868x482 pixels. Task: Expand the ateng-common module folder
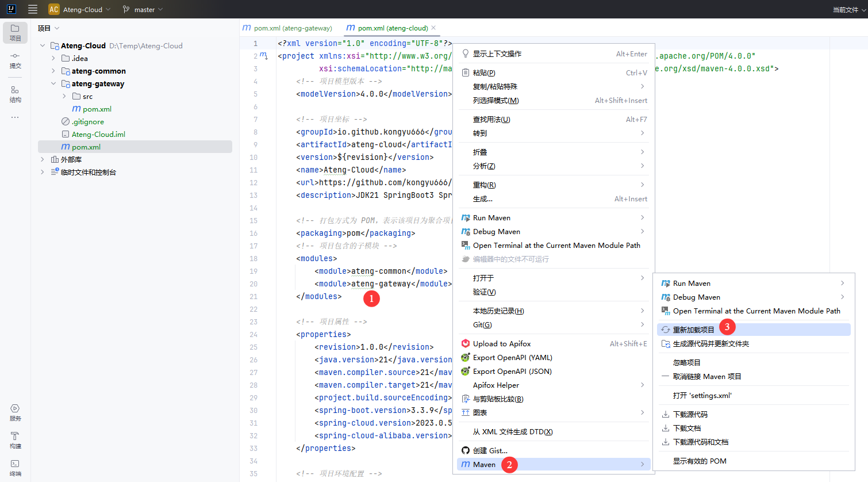[x=53, y=71]
